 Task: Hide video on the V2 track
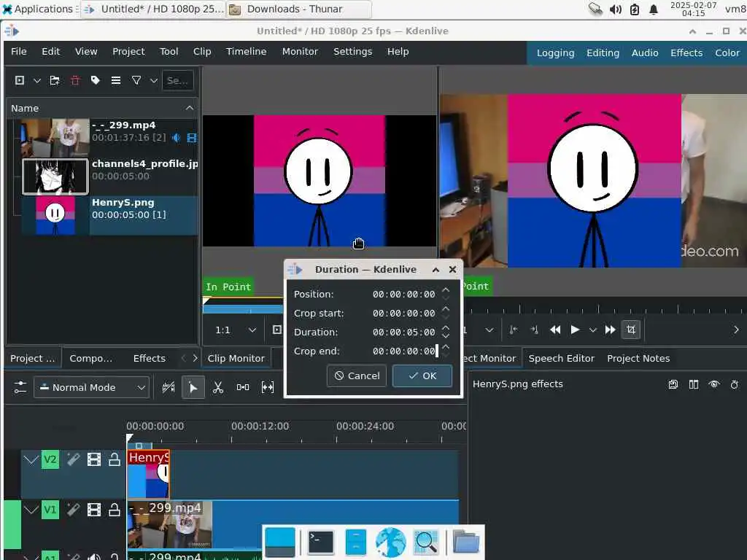click(x=94, y=459)
